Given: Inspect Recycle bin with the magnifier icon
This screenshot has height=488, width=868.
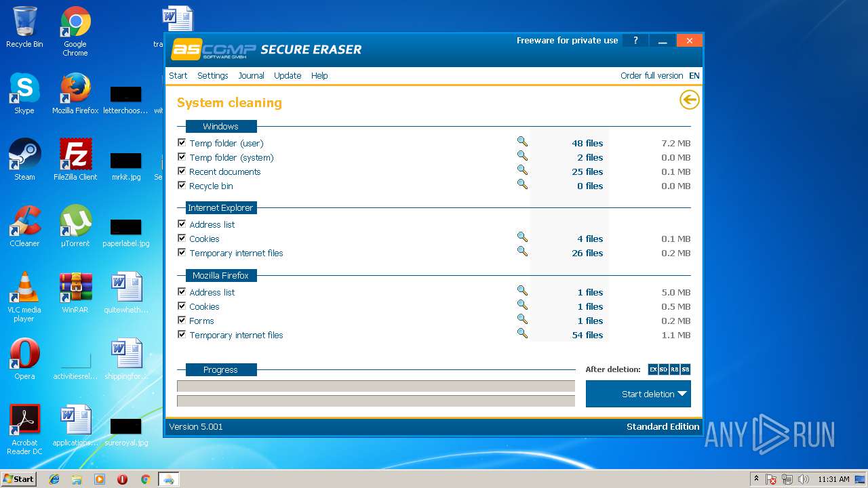Looking at the screenshot, I should pos(522,184).
